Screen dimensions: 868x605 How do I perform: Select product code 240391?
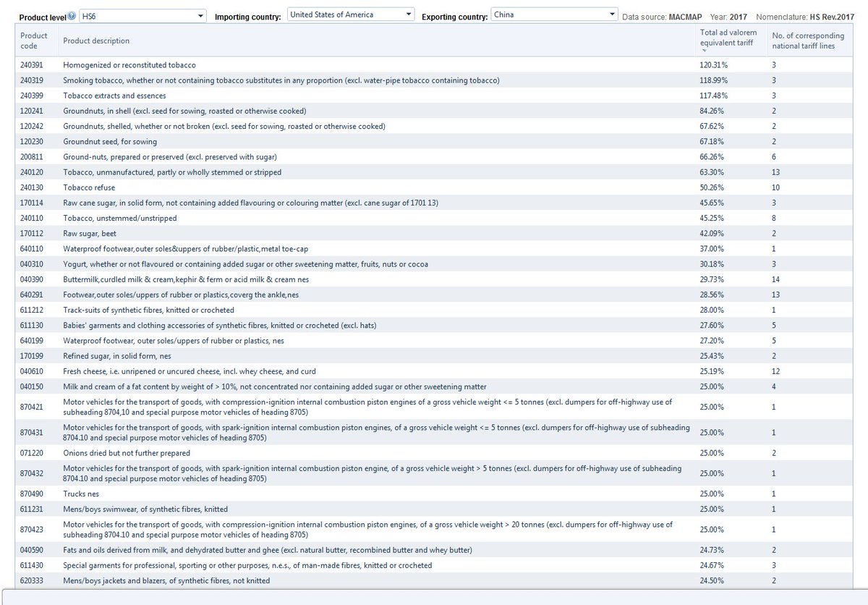click(x=32, y=65)
